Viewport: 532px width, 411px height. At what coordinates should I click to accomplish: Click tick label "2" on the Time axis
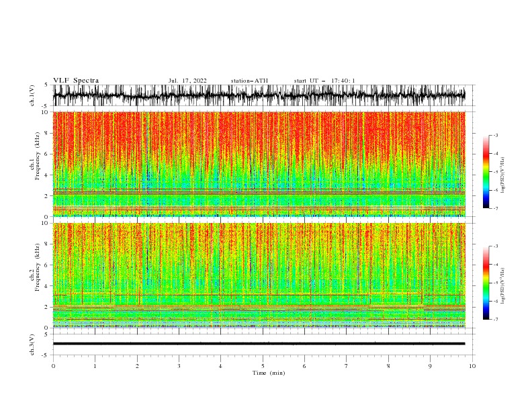[137, 366]
